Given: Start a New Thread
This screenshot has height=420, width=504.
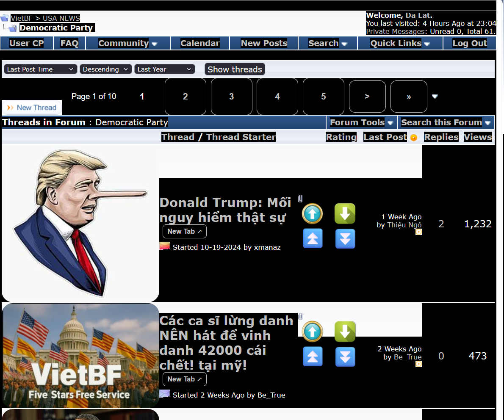Looking at the screenshot, I should 32,108.
